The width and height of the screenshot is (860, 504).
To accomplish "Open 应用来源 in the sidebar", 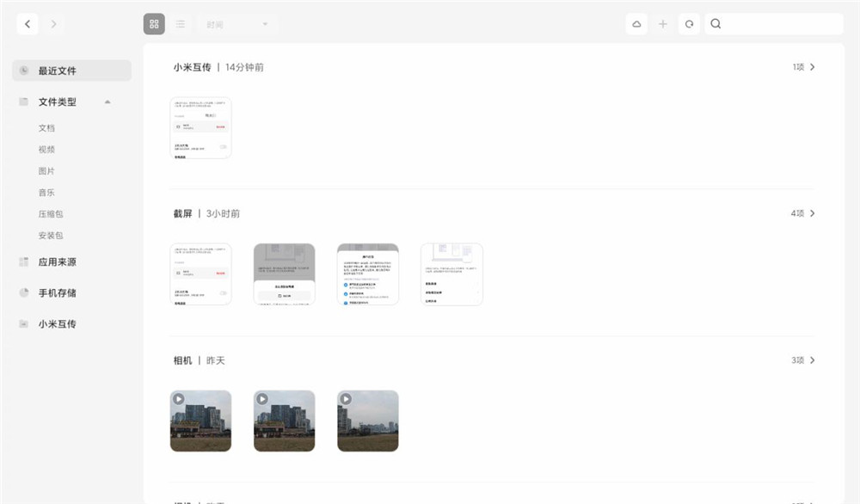I will point(58,261).
